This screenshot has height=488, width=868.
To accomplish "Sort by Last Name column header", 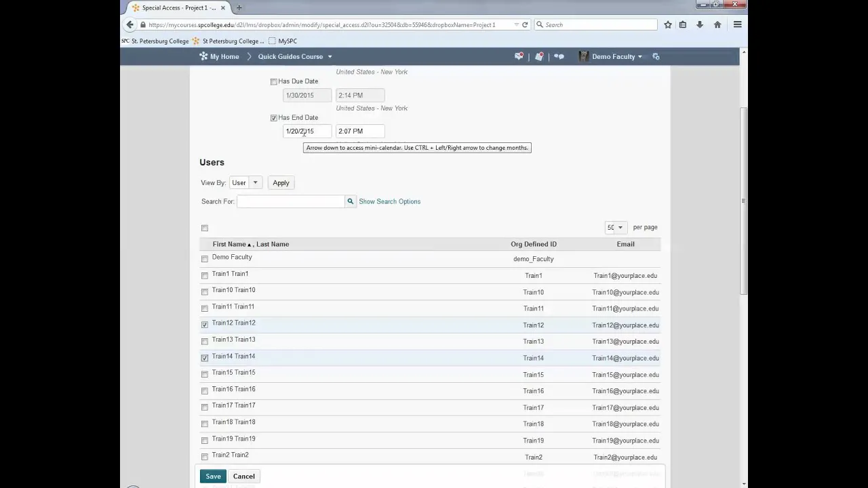I will pyautogui.click(x=273, y=244).
